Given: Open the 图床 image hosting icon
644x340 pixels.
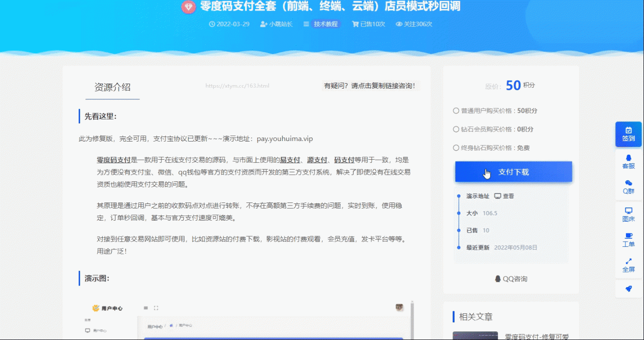Looking at the screenshot, I should coord(628,215).
